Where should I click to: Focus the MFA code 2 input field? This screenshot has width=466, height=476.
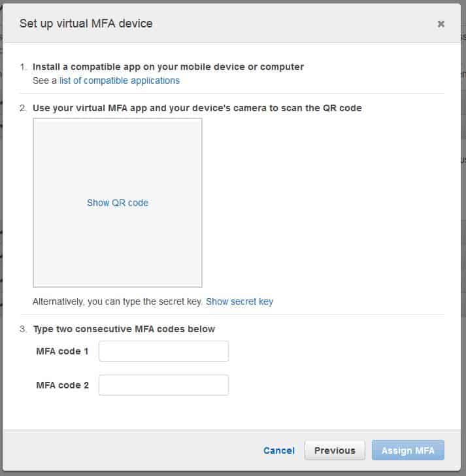163,385
